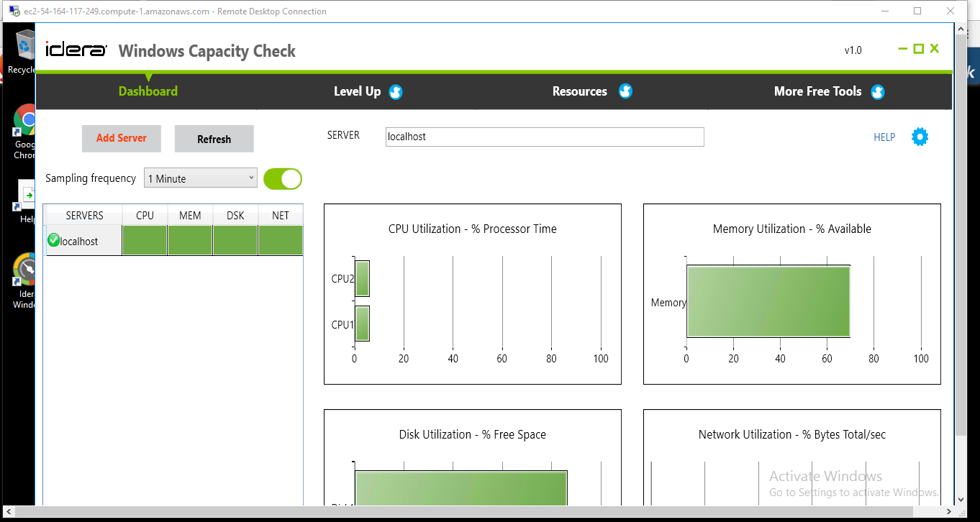The image size is (980, 522).
Task: Switch to the Dashboard tab
Action: 148,91
